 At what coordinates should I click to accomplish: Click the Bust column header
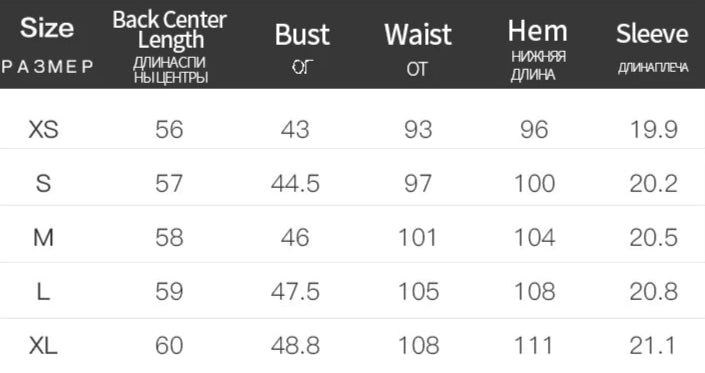point(302,34)
